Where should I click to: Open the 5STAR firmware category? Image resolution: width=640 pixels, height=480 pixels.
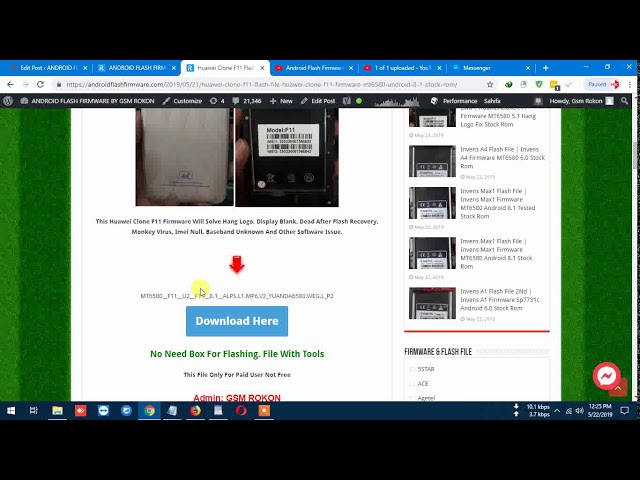[426, 369]
